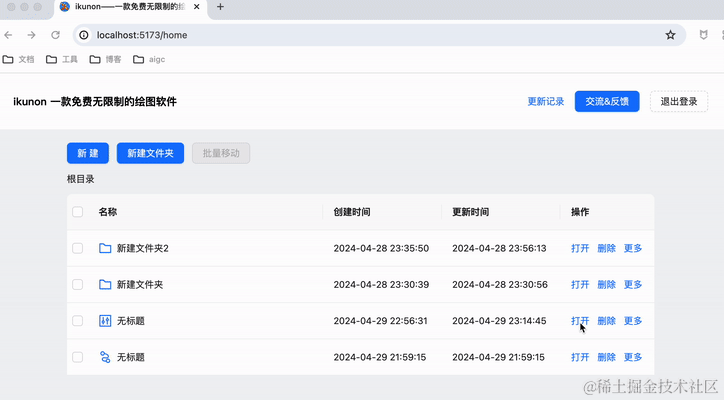Click the 新建文件夹 button
The image size is (724, 400).
pyautogui.click(x=151, y=153)
